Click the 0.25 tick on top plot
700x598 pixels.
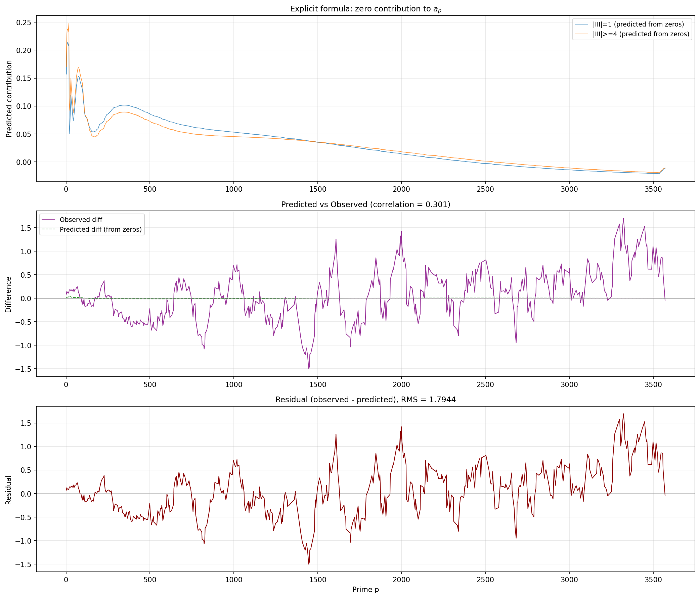tap(24, 22)
